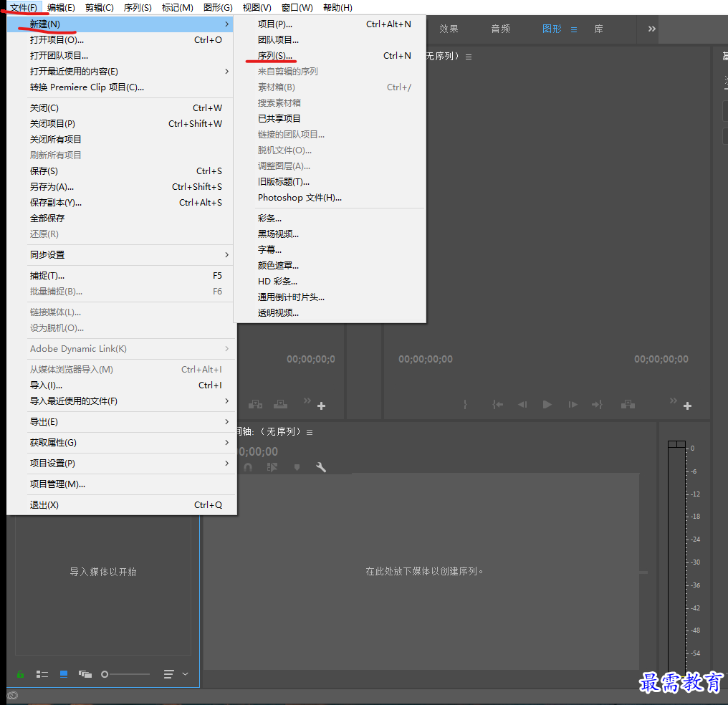
Task: Choose 透明视频... from submenu
Action: [330, 313]
